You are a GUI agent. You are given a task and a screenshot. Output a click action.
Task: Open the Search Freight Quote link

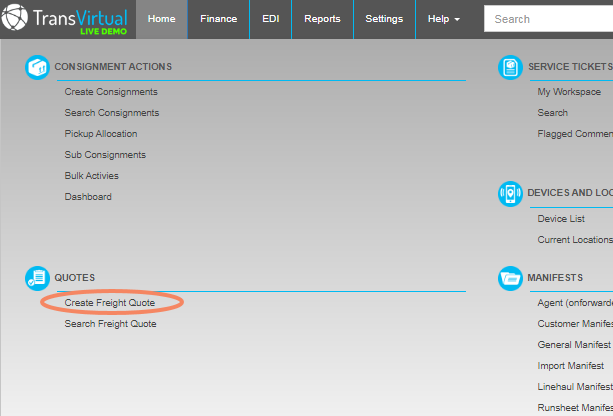pos(110,324)
